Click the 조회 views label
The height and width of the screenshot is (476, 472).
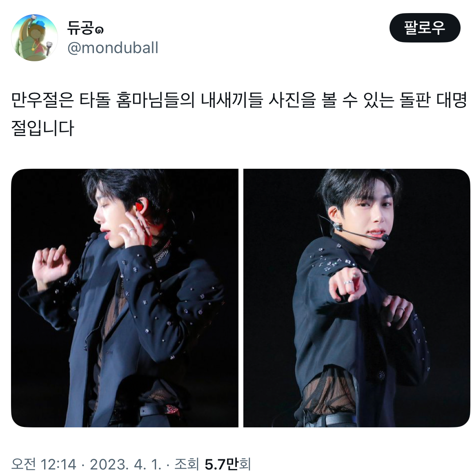[x=187, y=464]
